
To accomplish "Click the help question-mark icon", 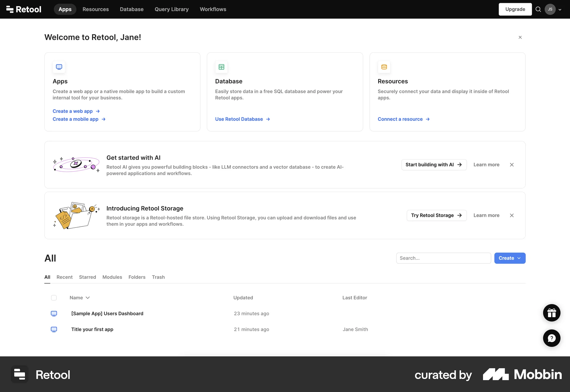I will click(x=551, y=338).
